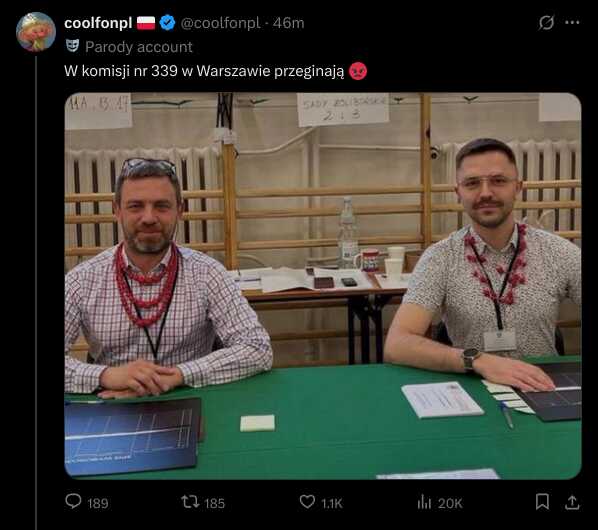Open coolfonpl profile avatar
The width and height of the screenshot is (598, 530).
(36, 32)
